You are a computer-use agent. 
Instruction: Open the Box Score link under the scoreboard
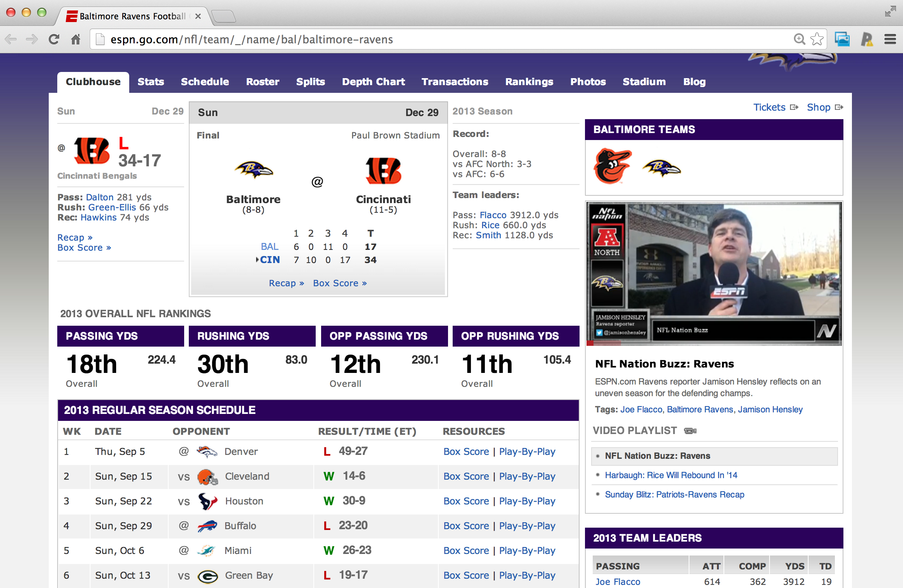click(340, 283)
